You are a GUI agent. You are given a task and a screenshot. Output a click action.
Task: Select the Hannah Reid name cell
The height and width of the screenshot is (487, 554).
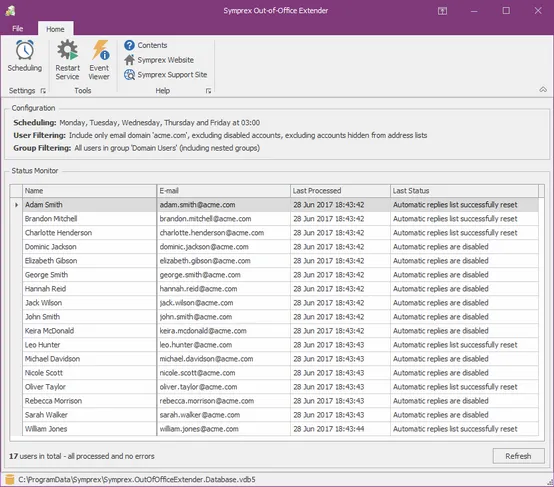tap(89, 289)
